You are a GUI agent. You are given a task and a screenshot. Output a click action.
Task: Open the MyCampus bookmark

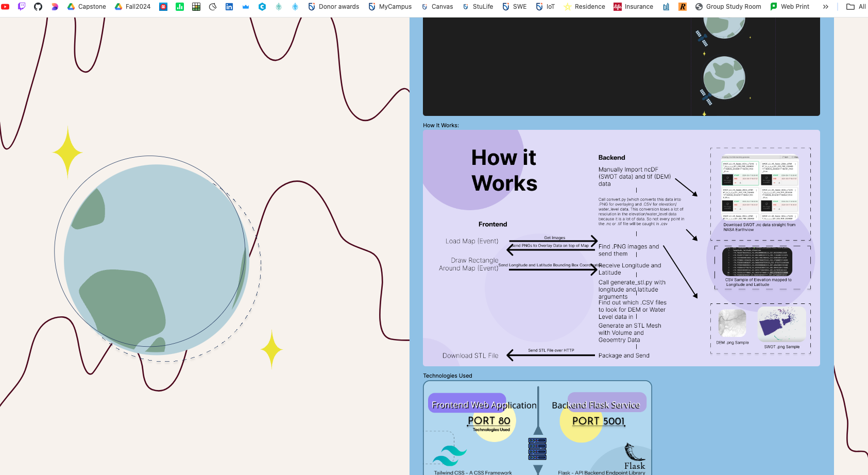tap(390, 7)
